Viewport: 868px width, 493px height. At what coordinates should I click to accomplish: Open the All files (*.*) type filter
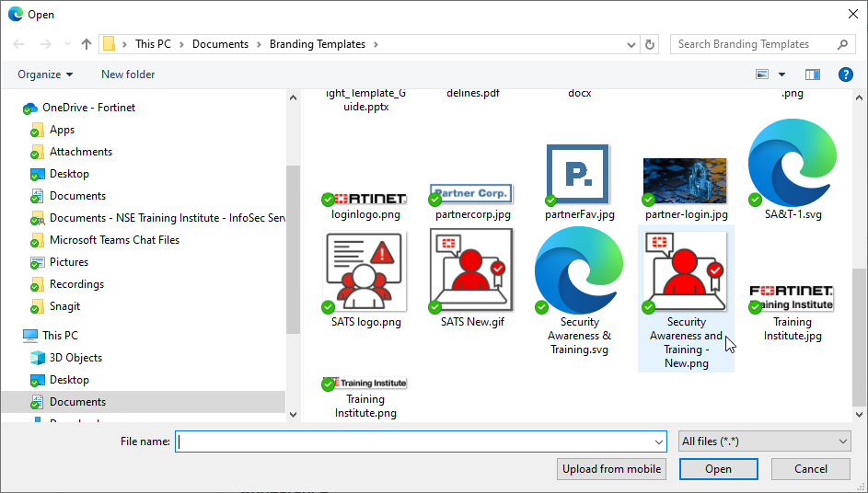[765, 441]
